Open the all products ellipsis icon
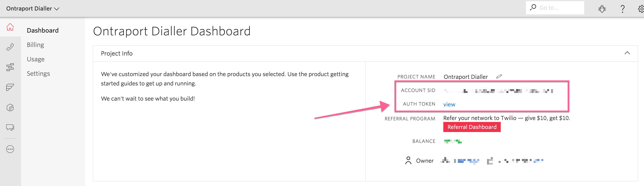Viewport: 644px width, 186px height. click(10, 149)
